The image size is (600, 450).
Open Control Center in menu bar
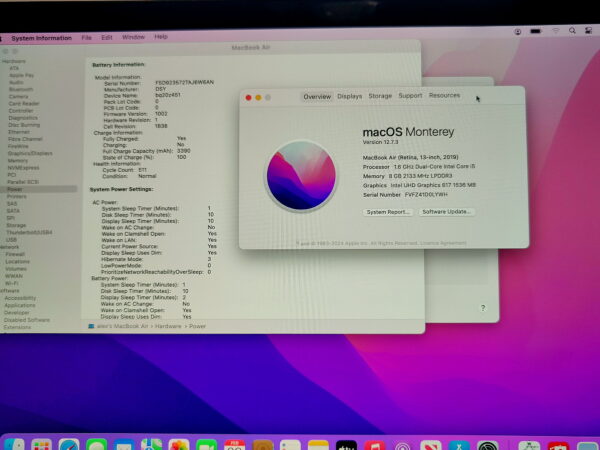(589, 30)
